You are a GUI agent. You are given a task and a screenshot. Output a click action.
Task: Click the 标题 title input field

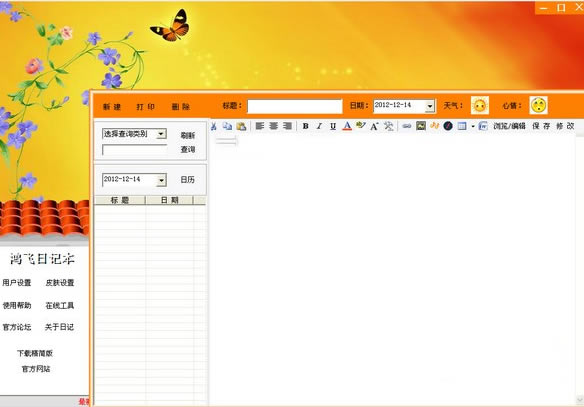[x=295, y=106]
